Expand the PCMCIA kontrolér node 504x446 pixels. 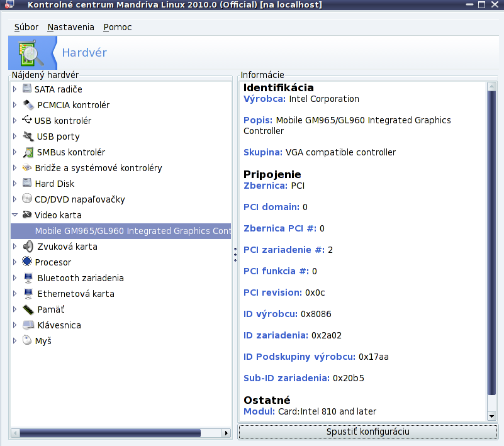point(14,105)
